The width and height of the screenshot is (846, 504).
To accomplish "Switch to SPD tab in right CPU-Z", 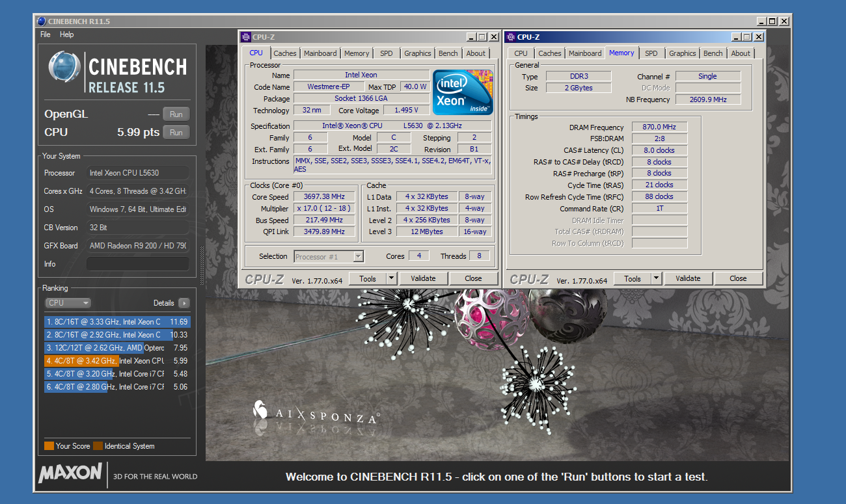I will (x=651, y=53).
